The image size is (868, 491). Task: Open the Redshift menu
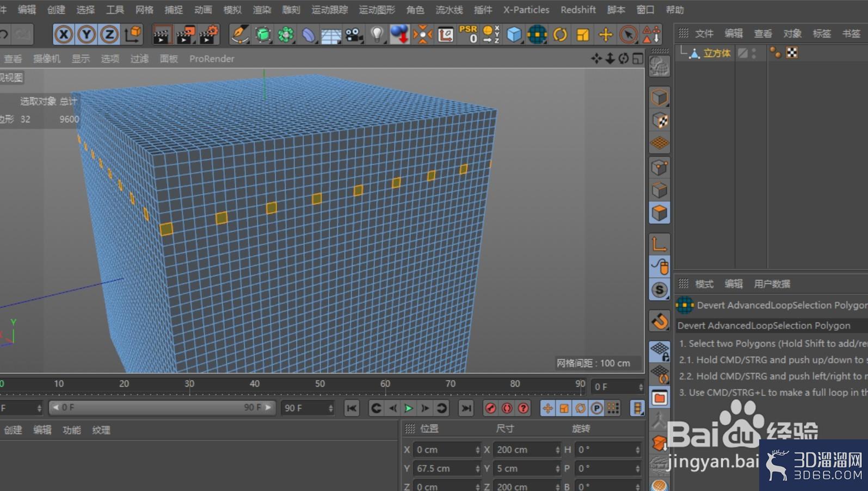click(578, 10)
